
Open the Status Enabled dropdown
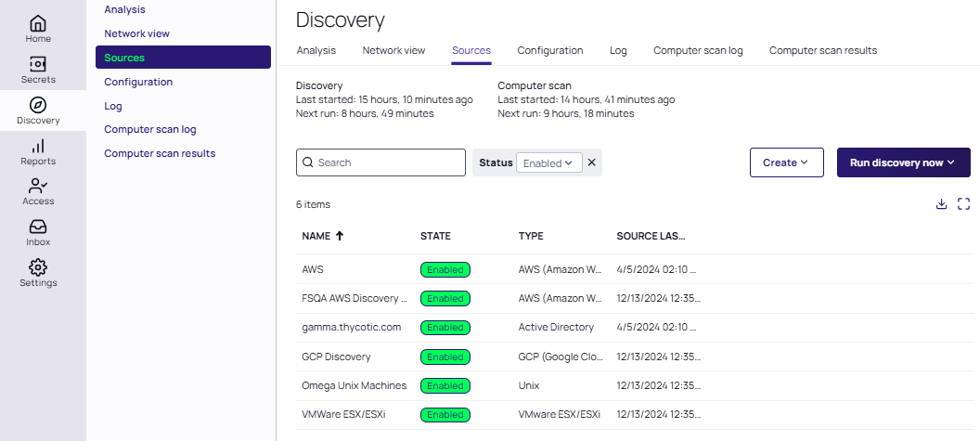pyautogui.click(x=548, y=162)
